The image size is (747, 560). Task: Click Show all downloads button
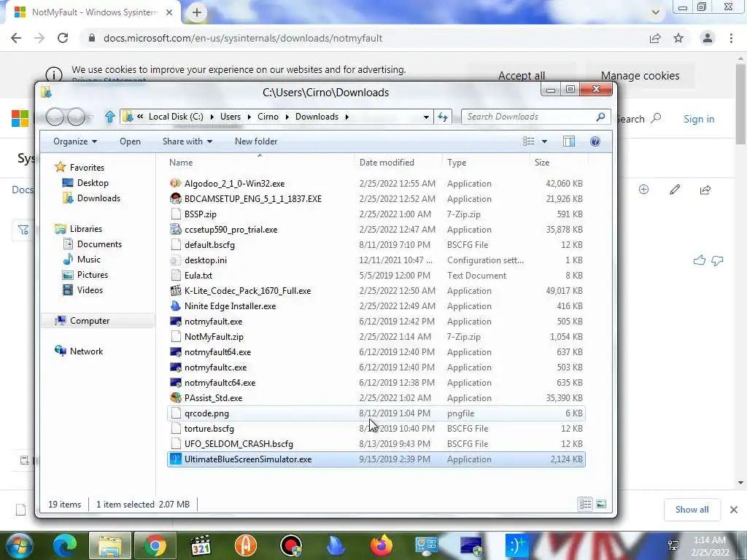692,510
